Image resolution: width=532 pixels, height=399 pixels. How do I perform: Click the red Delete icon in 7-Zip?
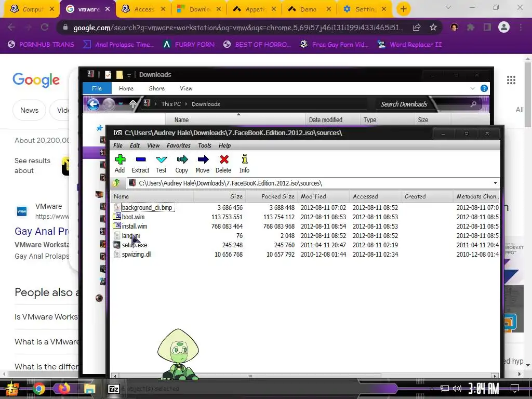click(x=223, y=164)
